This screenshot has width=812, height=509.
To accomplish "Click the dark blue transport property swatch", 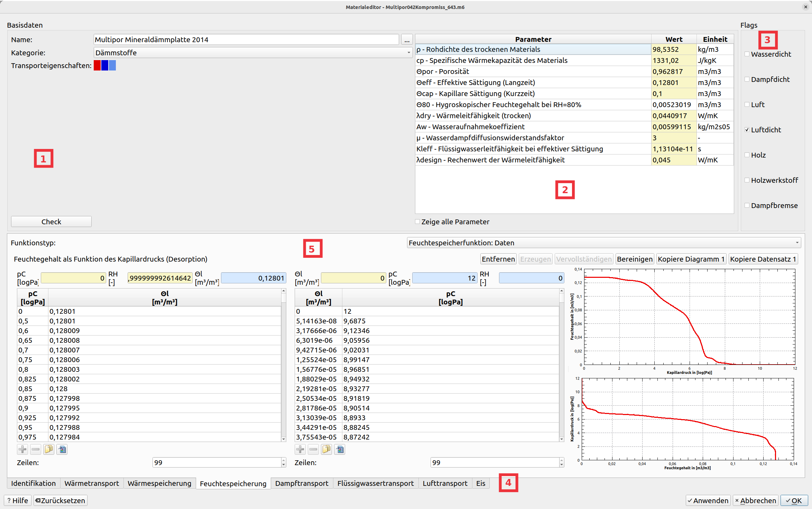I will (x=105, y=65).
